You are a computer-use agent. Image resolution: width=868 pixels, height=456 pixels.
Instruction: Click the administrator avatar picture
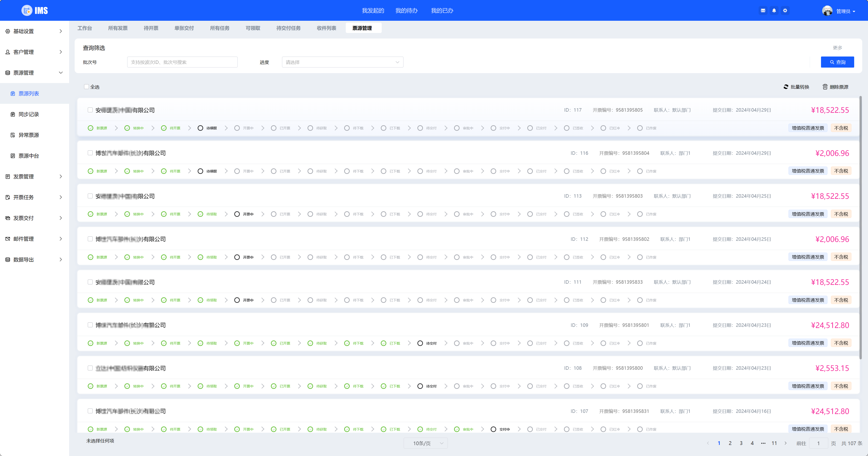point(827,11)
